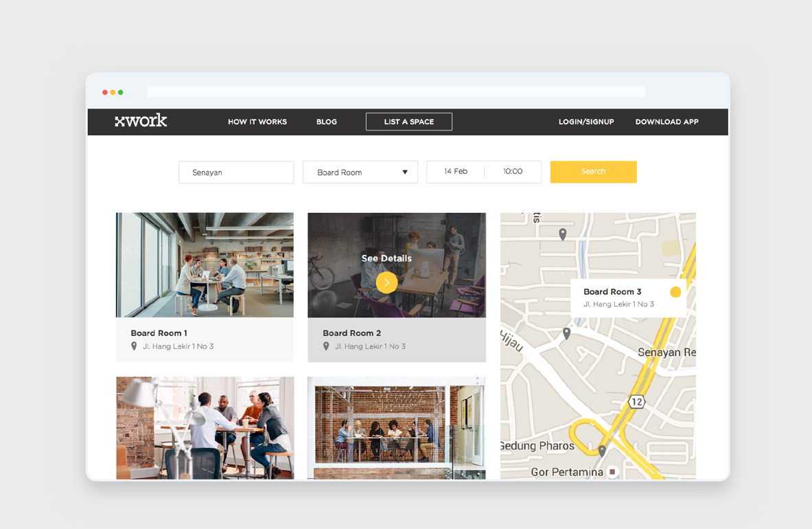The height and width of the screenshot is (529, 812).
Task: Open the Board Room type dropdown
Action: click(x=360, y=172)
